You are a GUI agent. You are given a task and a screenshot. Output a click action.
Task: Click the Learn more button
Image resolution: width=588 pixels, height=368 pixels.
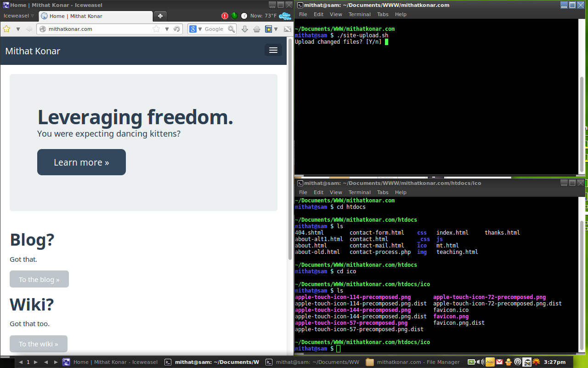[x=81, y=162]
